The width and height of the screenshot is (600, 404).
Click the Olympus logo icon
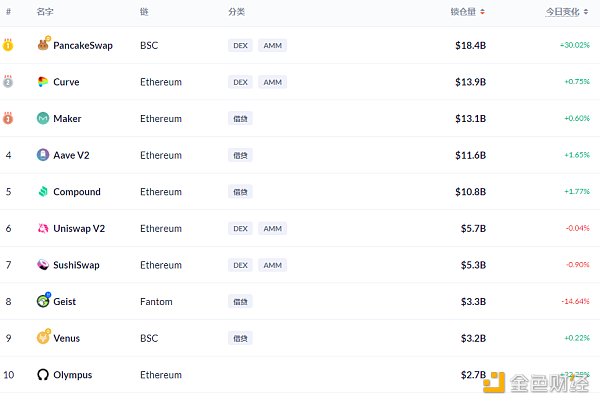tap(43, 375)
